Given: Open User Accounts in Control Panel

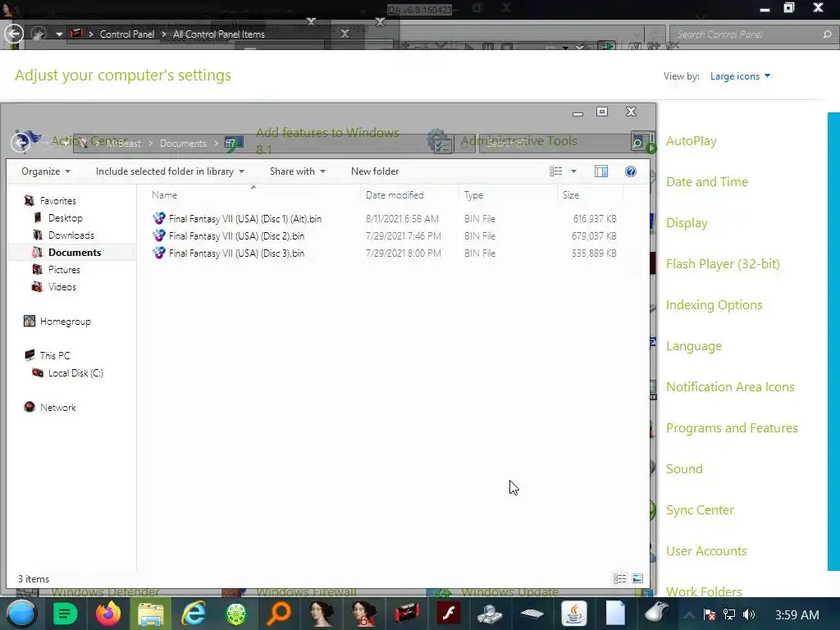Looking at the screenshot, I should point(706,551).
